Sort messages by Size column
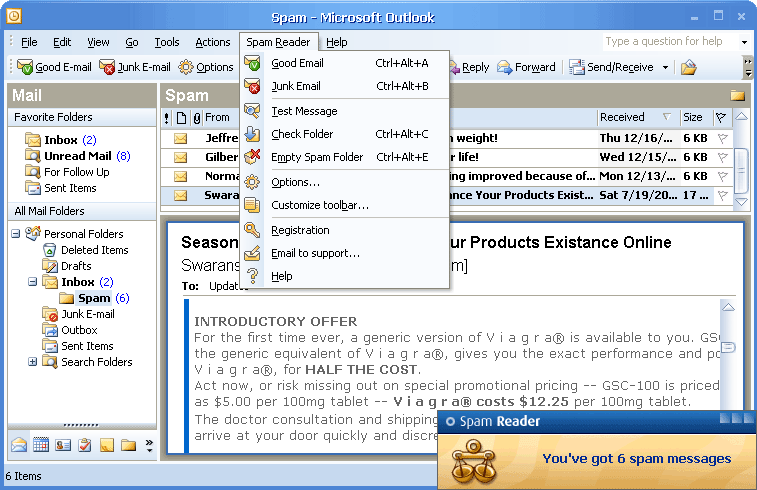This screenshot has width=757, height=490. click(695, 117)
